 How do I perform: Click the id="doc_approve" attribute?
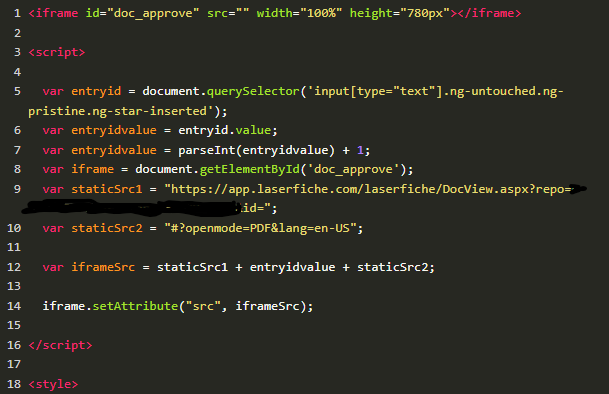click(142, 14)
